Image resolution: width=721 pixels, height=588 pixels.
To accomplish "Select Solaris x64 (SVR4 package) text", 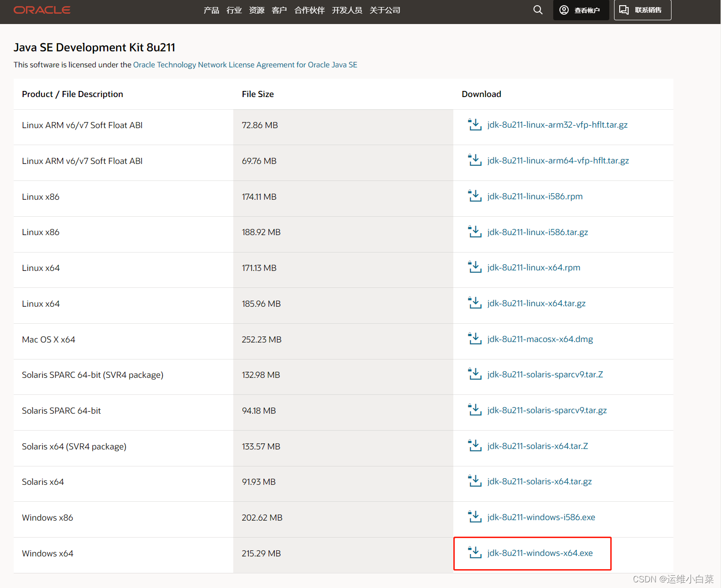I will pyautogui.click(x=74, y=447).
